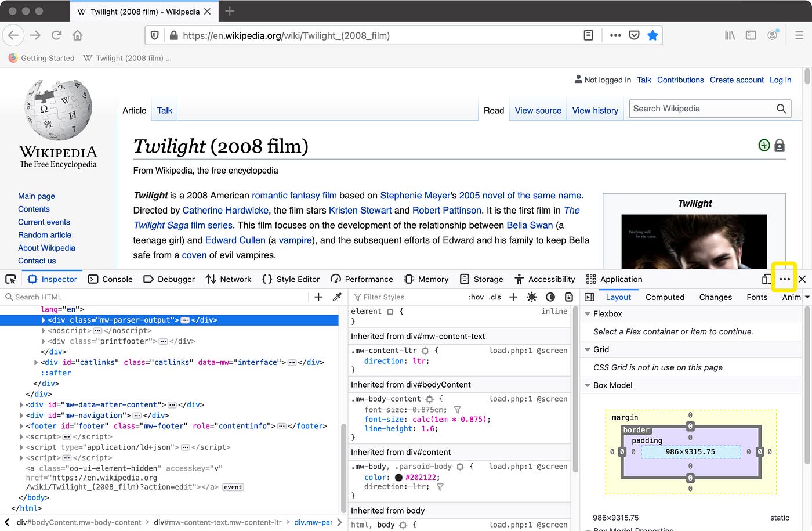Screen dimensions: 812x531
Task: Toggle Responsive Design Mode icon
Action: 767,279
